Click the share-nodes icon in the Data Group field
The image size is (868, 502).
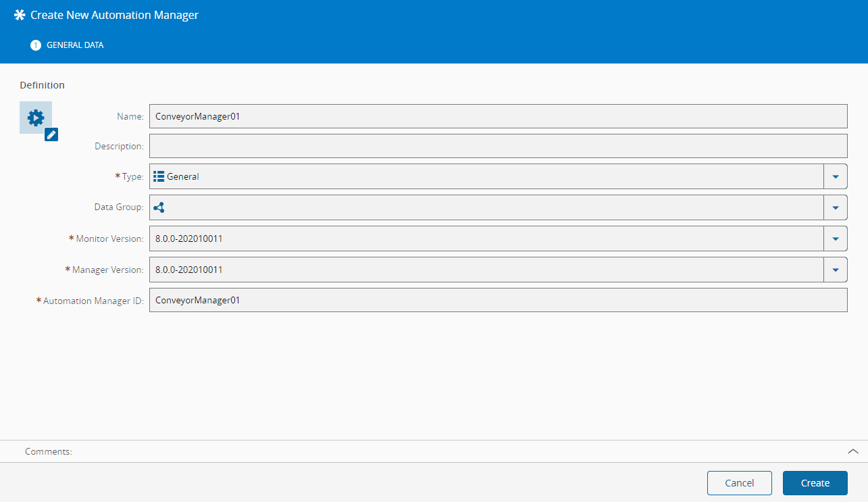coord(159,207)
